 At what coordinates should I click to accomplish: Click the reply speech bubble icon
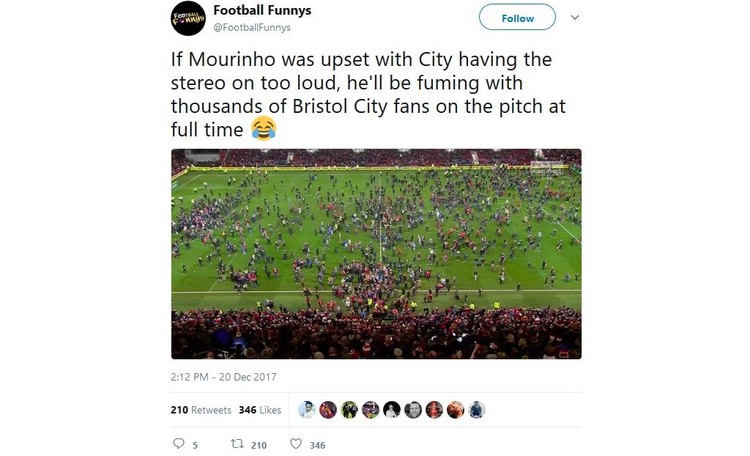point(178,444)
